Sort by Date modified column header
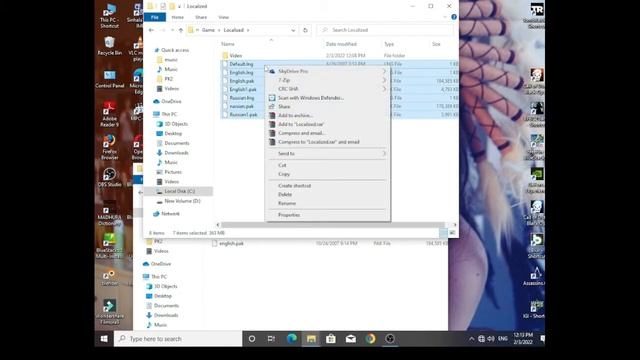640x360 pixels. click(x=341, y=44)
